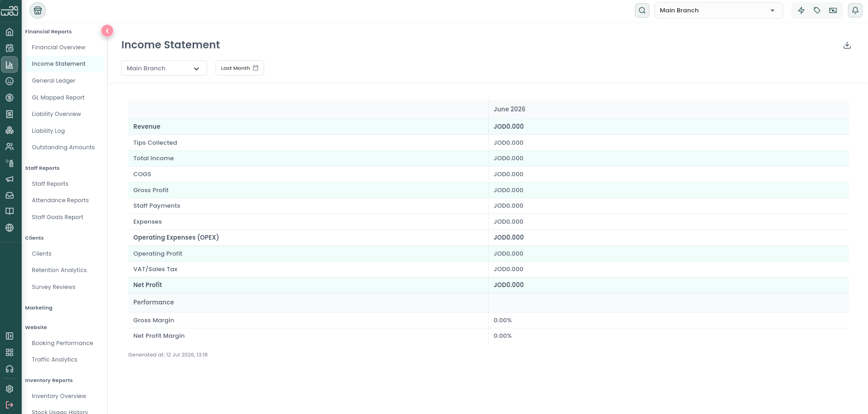
Task: Open GL Mapped Report
Action: coord(58,98)
